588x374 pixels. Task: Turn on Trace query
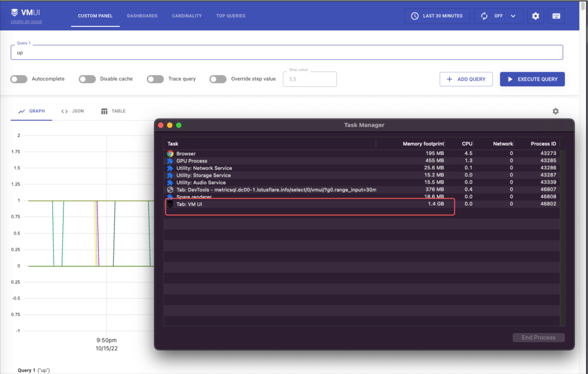pyautogui.click(x=155, y=79)
